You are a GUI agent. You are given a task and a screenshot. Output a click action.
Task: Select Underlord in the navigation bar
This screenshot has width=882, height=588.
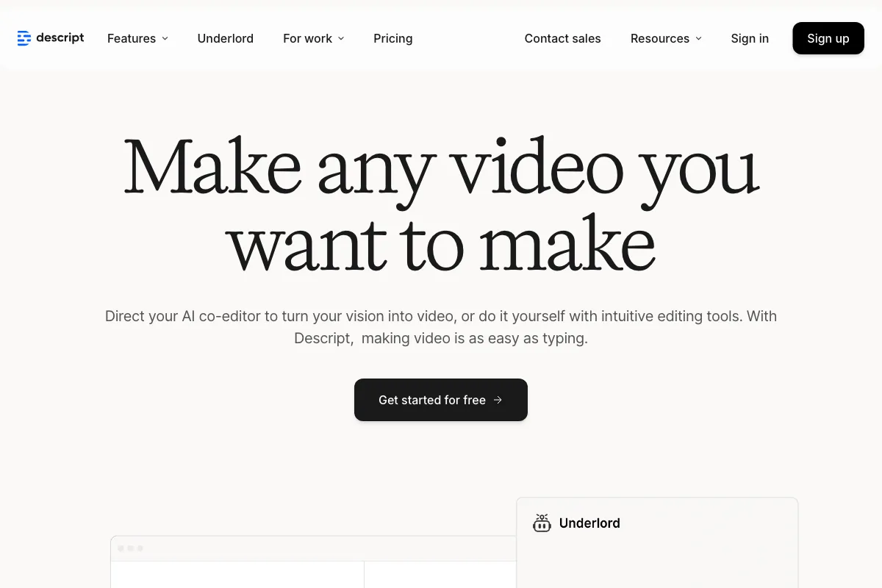click(x=225, y=38)
